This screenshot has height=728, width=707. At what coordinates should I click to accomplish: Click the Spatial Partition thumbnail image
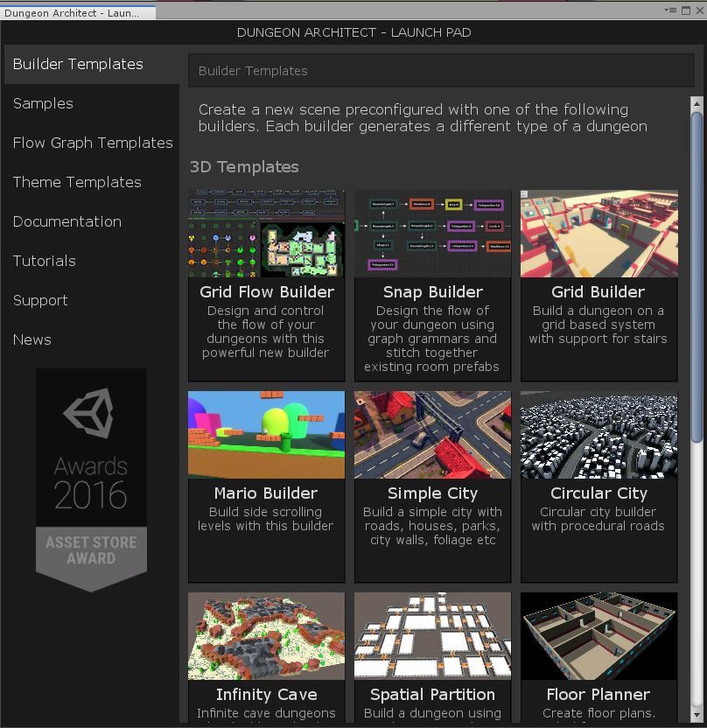click(x=432, y=636)
